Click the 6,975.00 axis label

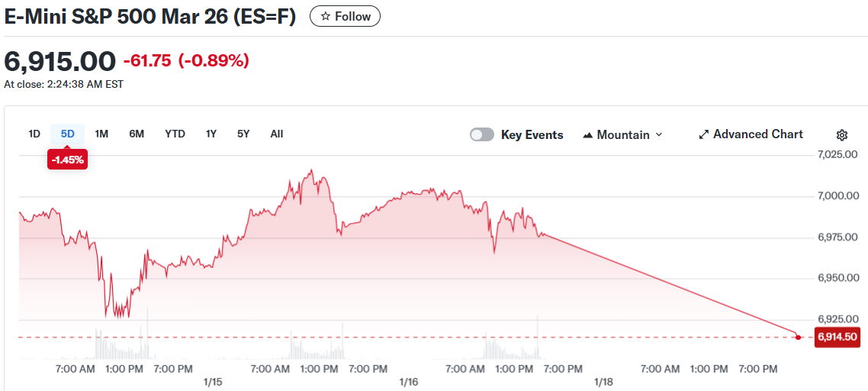pyautogui.click(x=837, y=238)
